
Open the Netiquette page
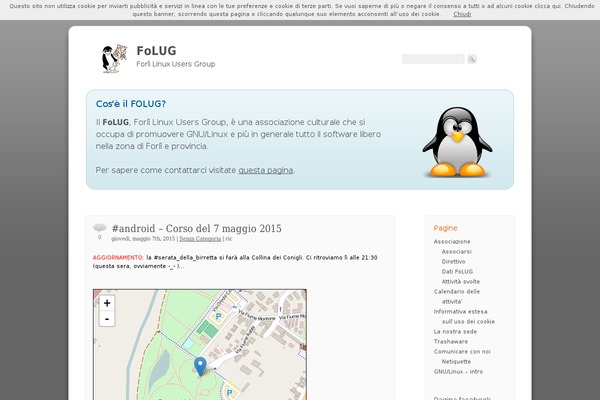point(456,361)
